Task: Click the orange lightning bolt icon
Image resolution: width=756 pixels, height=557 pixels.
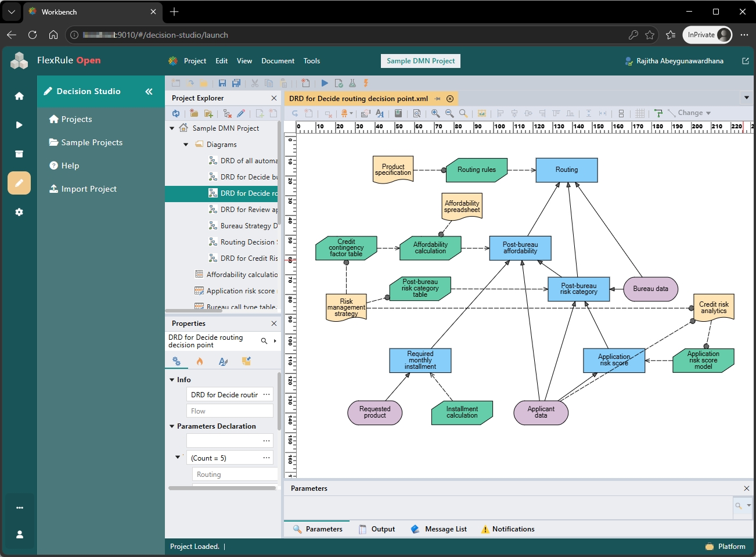Action: 366,83
